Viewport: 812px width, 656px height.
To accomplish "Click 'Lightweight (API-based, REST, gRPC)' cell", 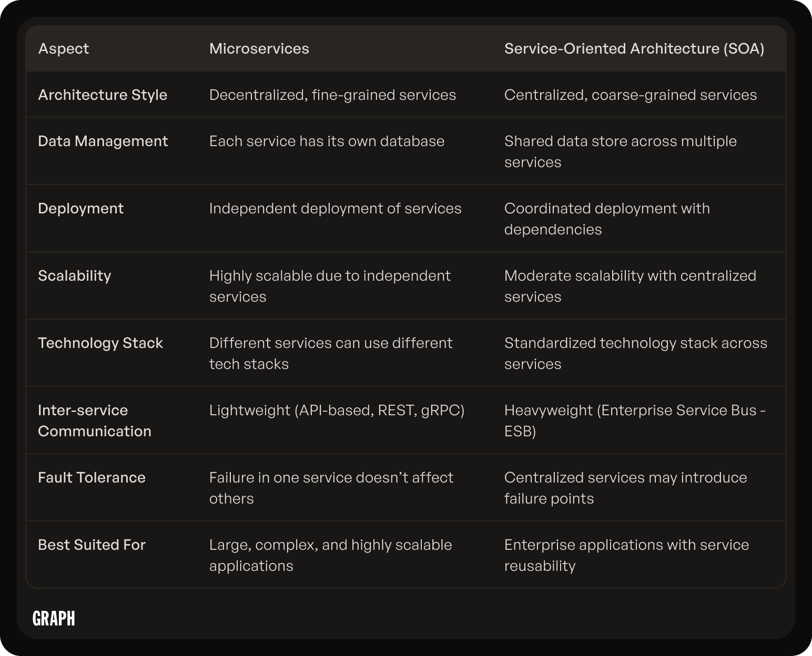I will point(337,411).
